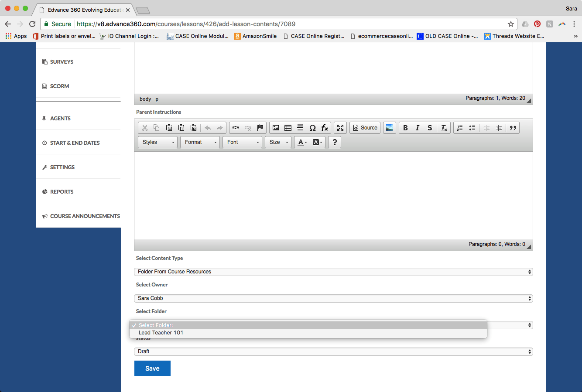Viewport: 582px width, 392px height.
Task: Expand the Select Content Type dropdown
Action: (333, 272)
